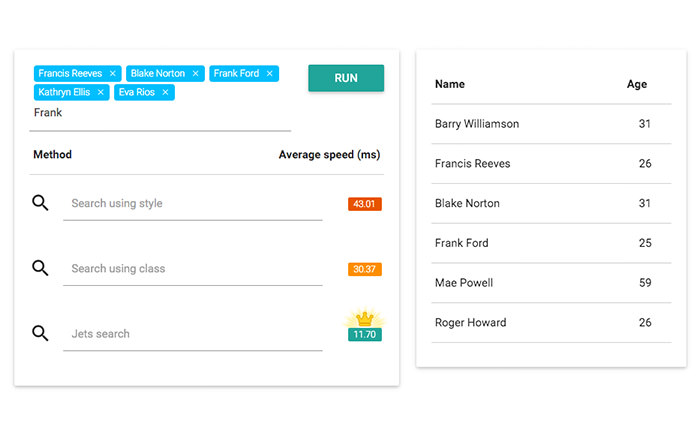
Task: Remove the Kathryn Ellis chip
Action: coord(100,92)
